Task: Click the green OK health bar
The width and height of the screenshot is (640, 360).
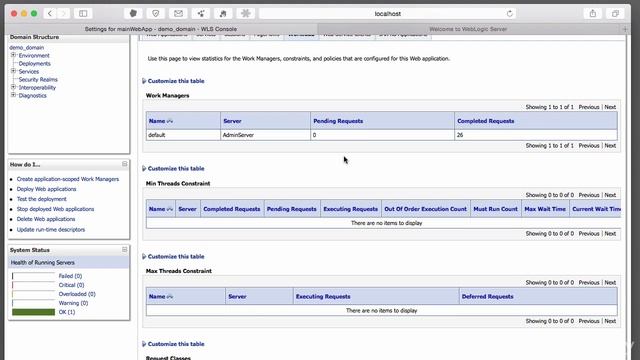Action: tap(33, 312)
